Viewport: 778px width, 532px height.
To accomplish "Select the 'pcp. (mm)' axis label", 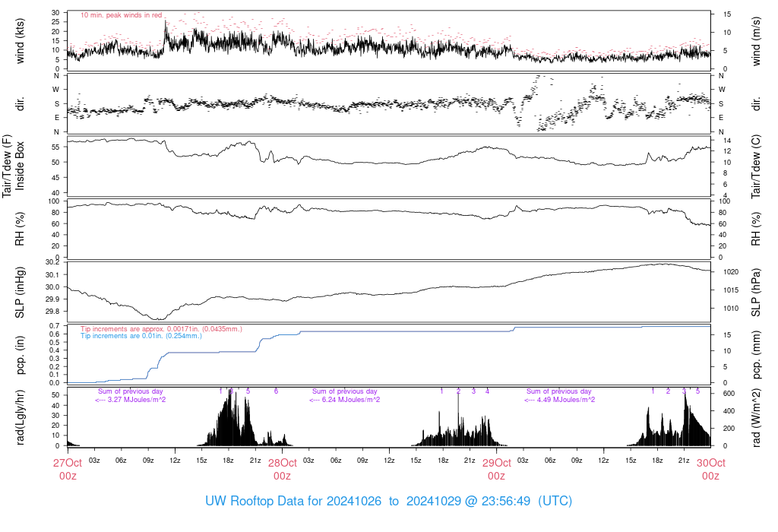I will (756, 354).
